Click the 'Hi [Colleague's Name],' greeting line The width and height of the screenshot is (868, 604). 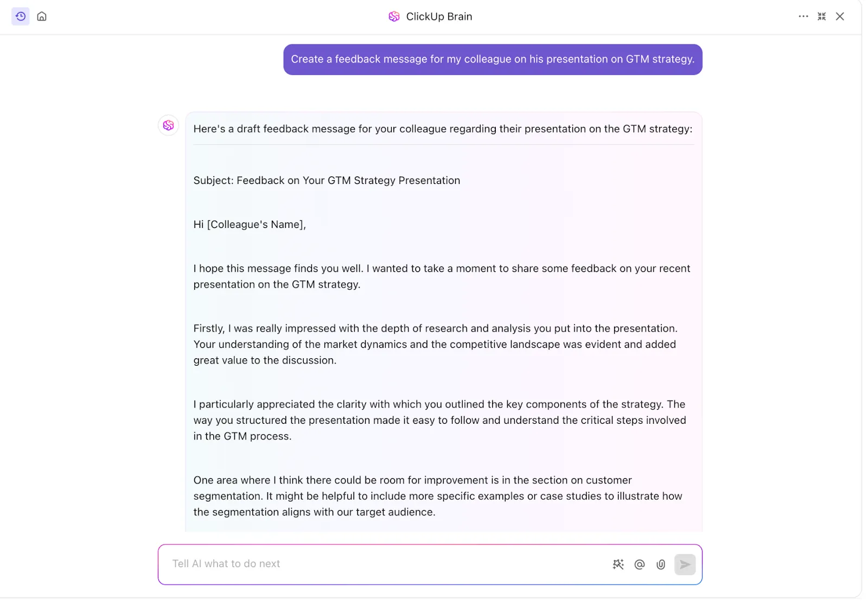click(x=250, y=224)
